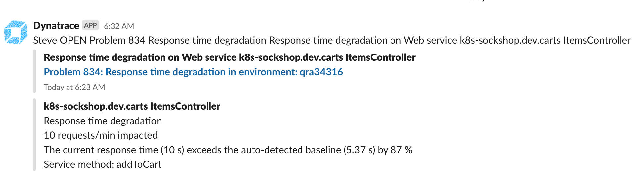Click the APP badge beside Dynatrace

pyautogui.click(x=90, y=25)
